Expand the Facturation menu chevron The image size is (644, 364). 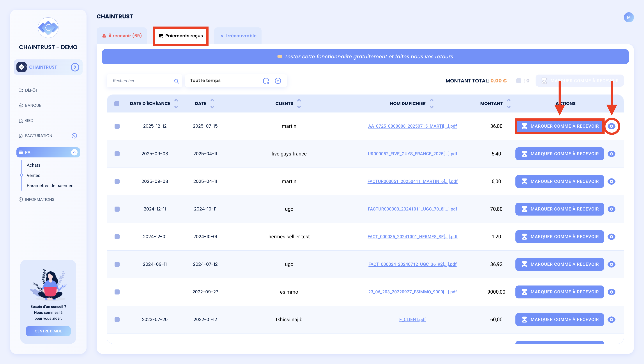(x=74, y=136)
